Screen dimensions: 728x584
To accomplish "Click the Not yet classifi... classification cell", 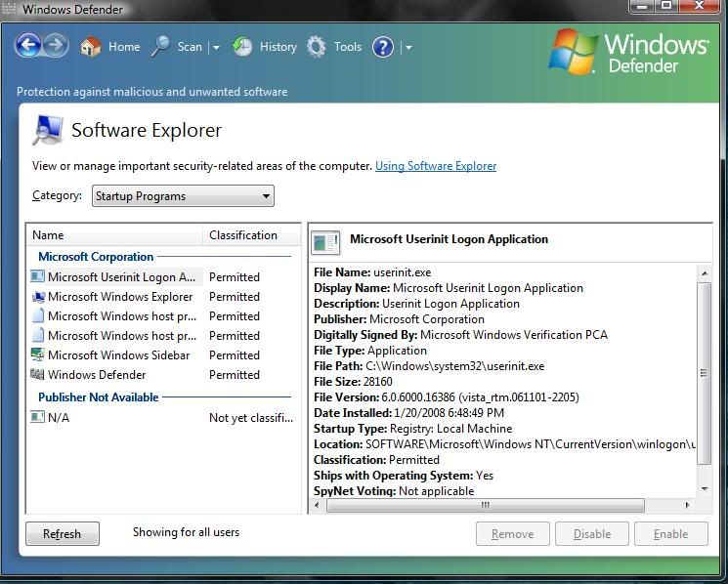I will tap(251, 417).
